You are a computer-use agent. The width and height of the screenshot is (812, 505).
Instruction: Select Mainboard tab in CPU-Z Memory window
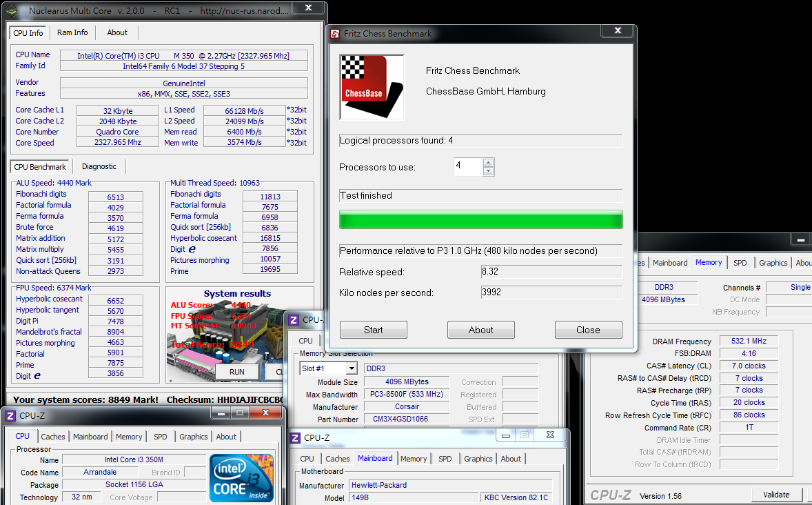point(670,263)
